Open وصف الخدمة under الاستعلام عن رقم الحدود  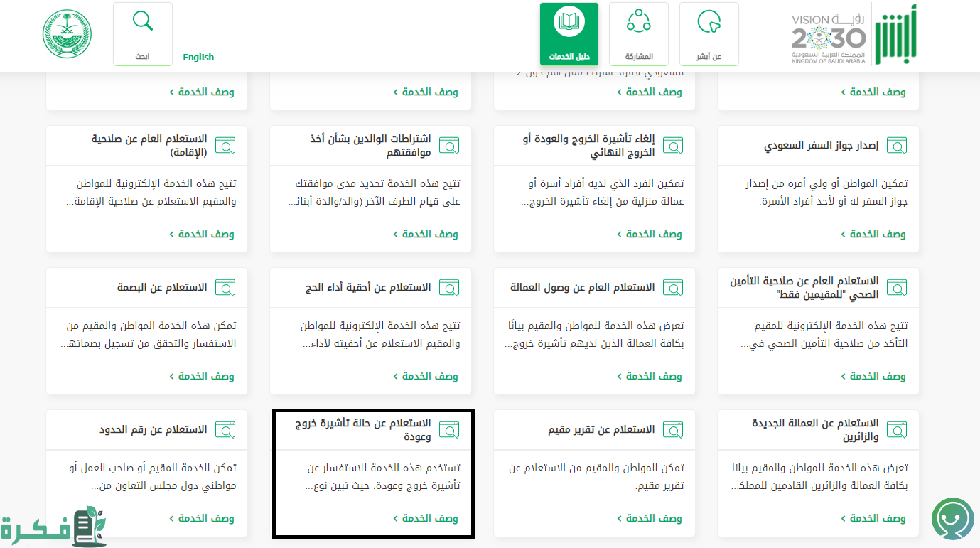point(202,518)
